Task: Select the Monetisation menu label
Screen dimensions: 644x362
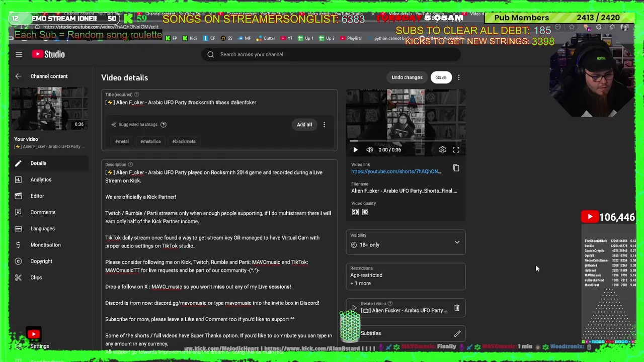Action: tap(45, 245)
